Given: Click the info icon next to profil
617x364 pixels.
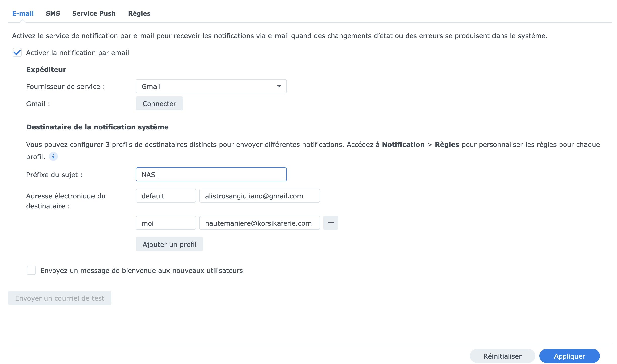Looking at the screenshot, I should click(53, 157).
